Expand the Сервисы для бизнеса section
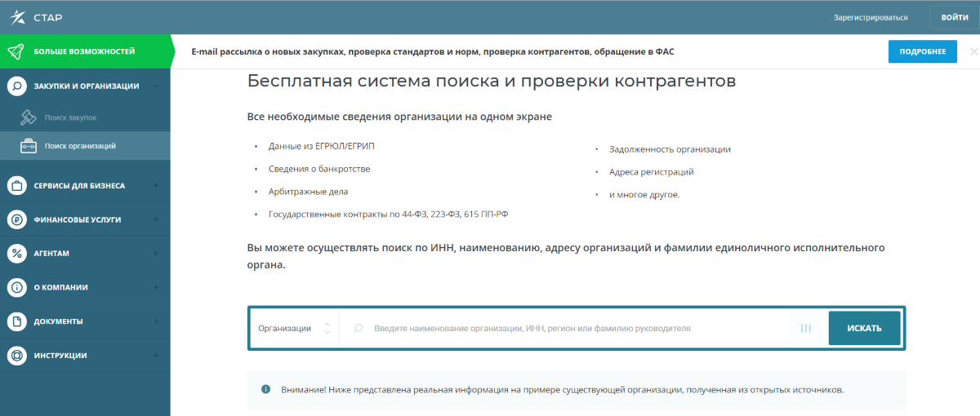980x416 pixels. tap(155, 186)
